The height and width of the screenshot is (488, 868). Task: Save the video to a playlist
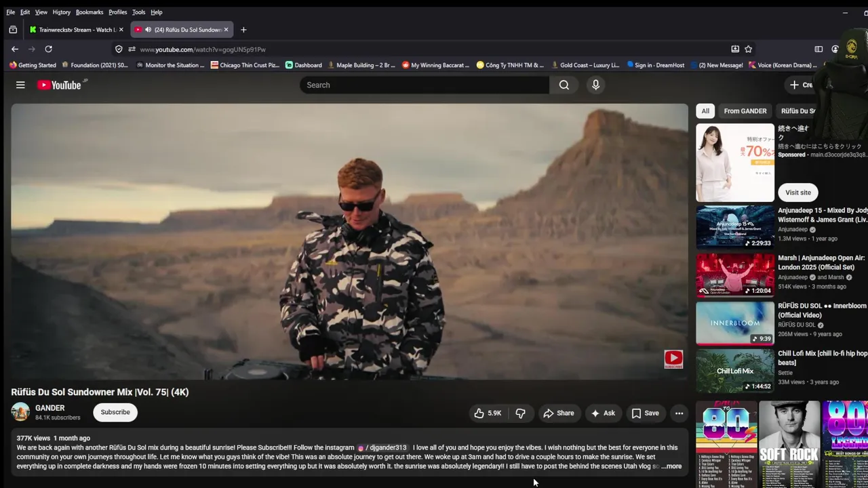pos(645,413)
